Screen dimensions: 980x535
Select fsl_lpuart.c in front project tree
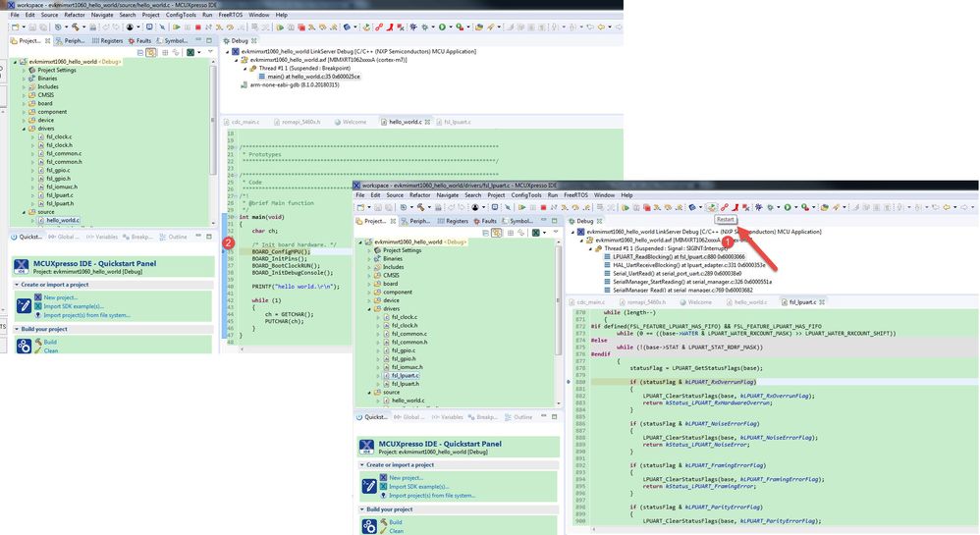405,375
